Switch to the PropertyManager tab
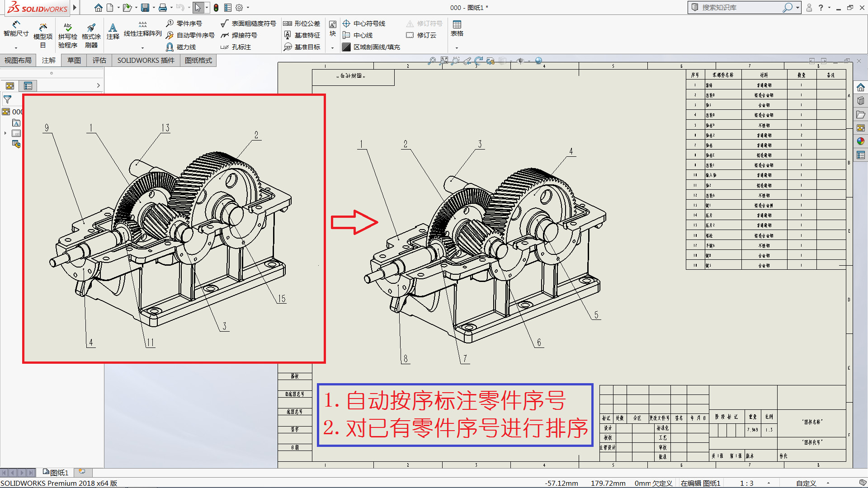Image resolution: width=868 pixels, height=488 pixels. (28, 86)
